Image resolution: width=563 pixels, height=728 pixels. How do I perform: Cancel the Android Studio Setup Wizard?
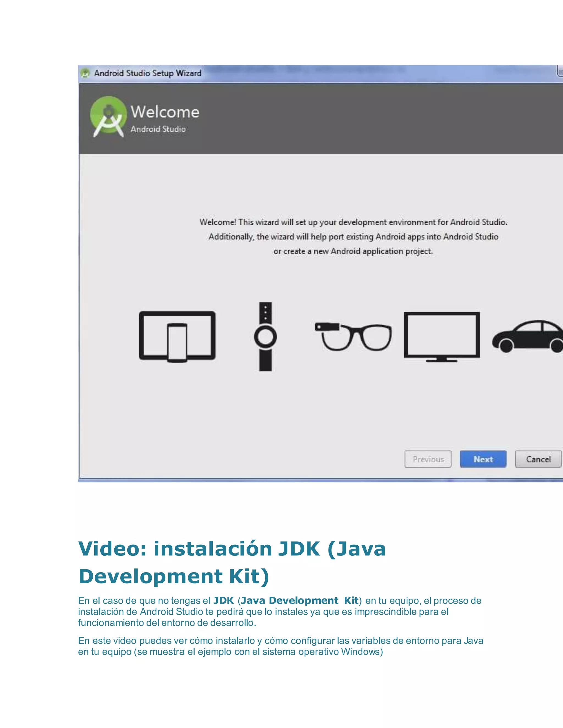point(538,459)
